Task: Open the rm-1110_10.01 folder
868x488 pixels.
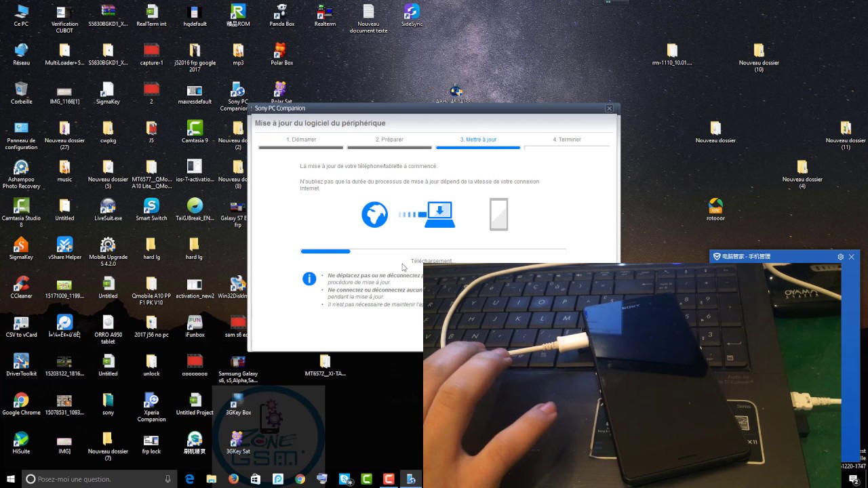Action: coord(672,54)
